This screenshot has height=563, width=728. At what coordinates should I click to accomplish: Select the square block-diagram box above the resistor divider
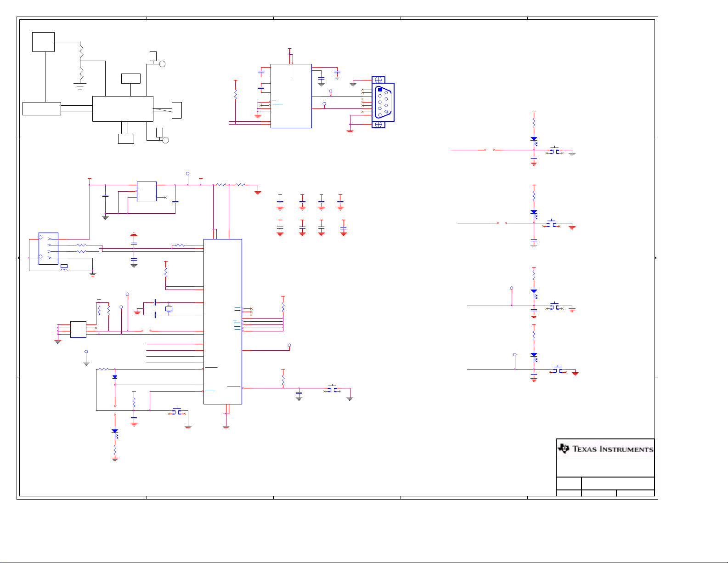pyautogui.click(x=44, y=42)
